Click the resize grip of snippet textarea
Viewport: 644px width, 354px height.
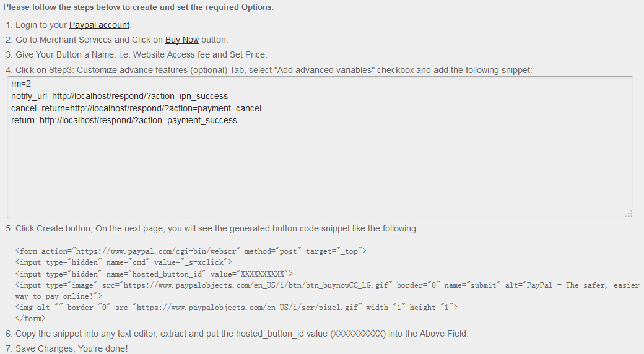tap(629, 214)
